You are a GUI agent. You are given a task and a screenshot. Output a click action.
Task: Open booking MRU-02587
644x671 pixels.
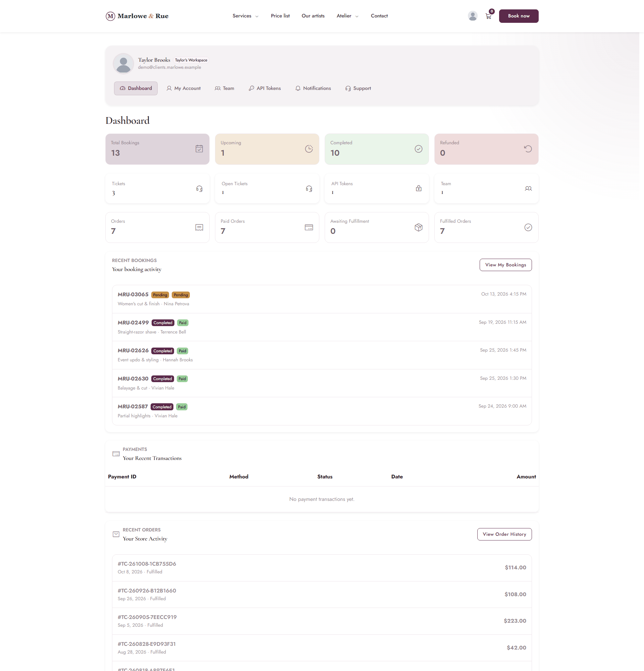pos(322,411)
